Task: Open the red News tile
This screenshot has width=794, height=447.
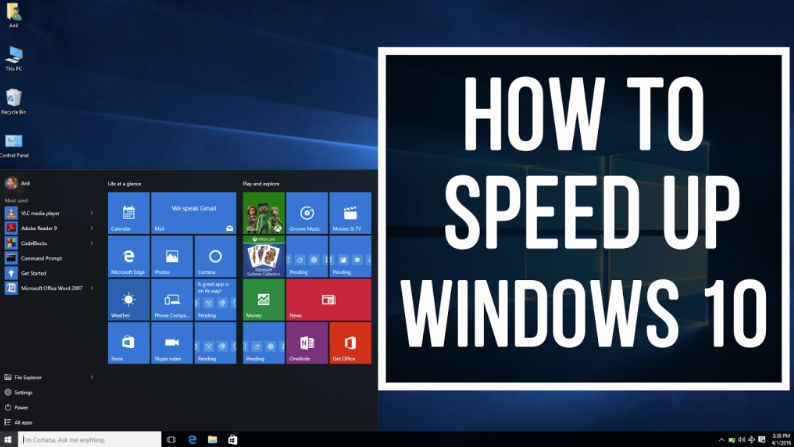Action: pyautogui.click(x=329, y=300)
